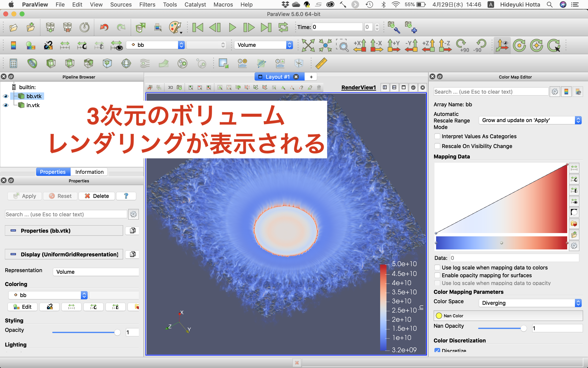The image size is (588, 368).
Task: Open the Volume representation dropdown in toolbar
Action: (x=263, y=45)
